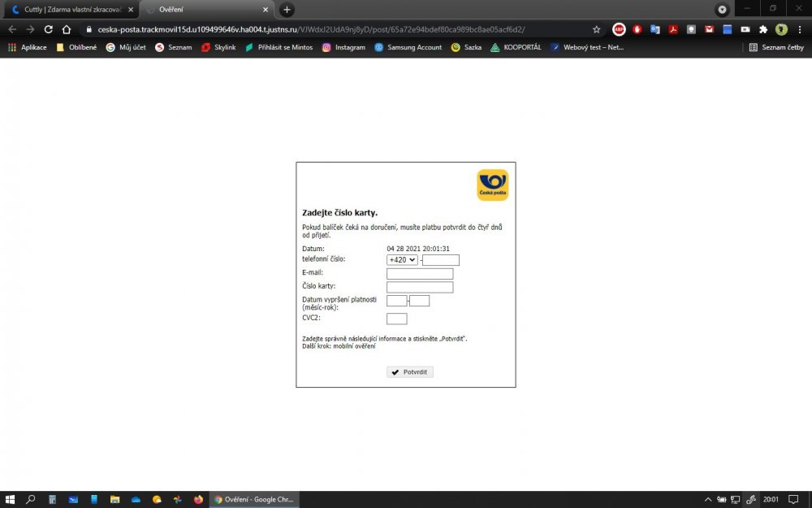Open File Explorer from taskbar
The width and height of the screenshot is (812, 508).
(115, 500)
